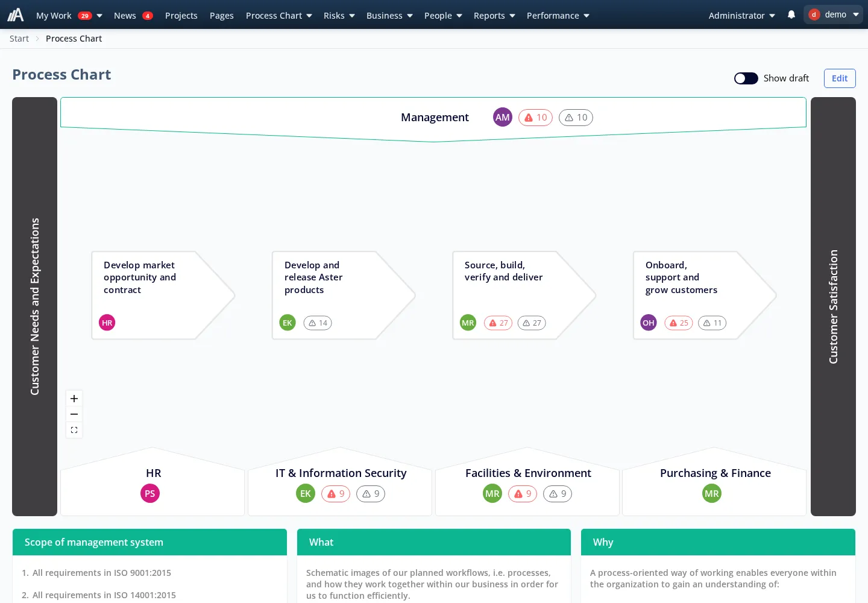Toggle the Show draft switch
Screen dimensions: 868x603
click(x=746, y=78)
